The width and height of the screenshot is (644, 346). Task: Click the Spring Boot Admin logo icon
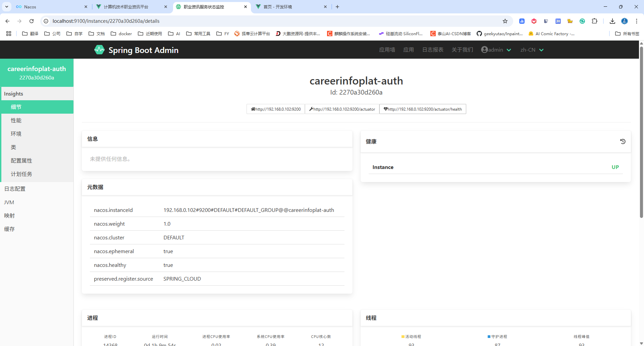coord(99,50)
